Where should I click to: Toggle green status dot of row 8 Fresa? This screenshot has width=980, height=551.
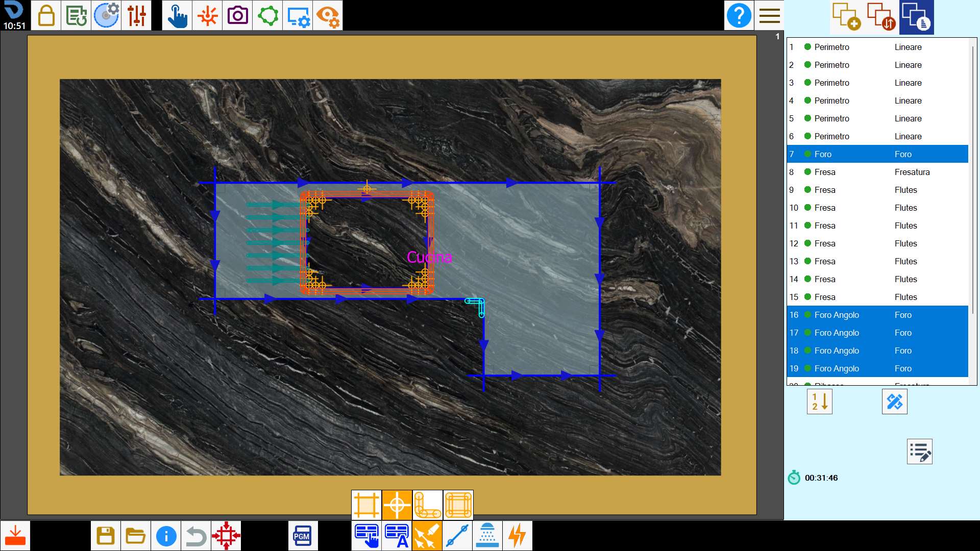tap(808, 172)
